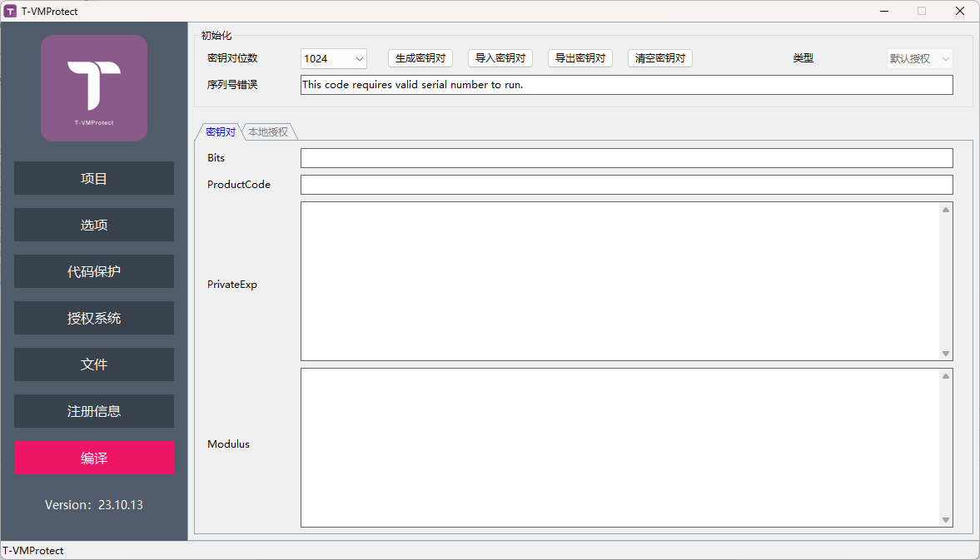Click 导出密钥对 to export key pair
The width and height of the screenshot is (980, 560).
[x=580, y=58]
